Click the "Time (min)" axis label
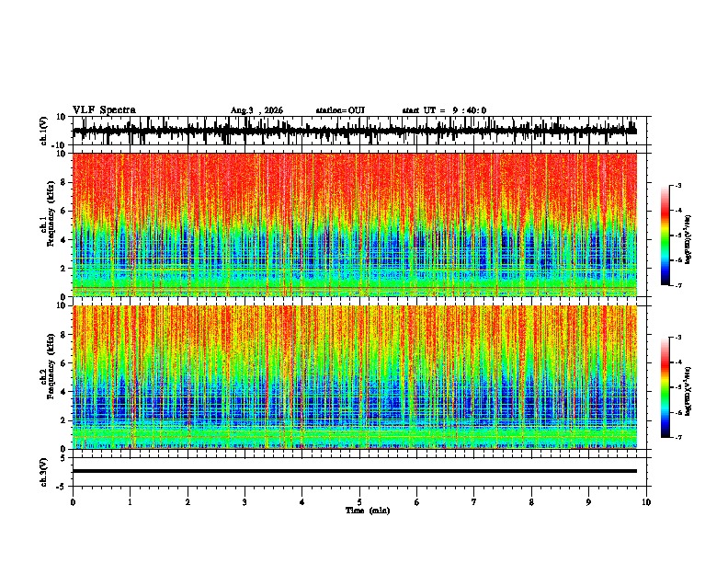 [x=368, y=511]
